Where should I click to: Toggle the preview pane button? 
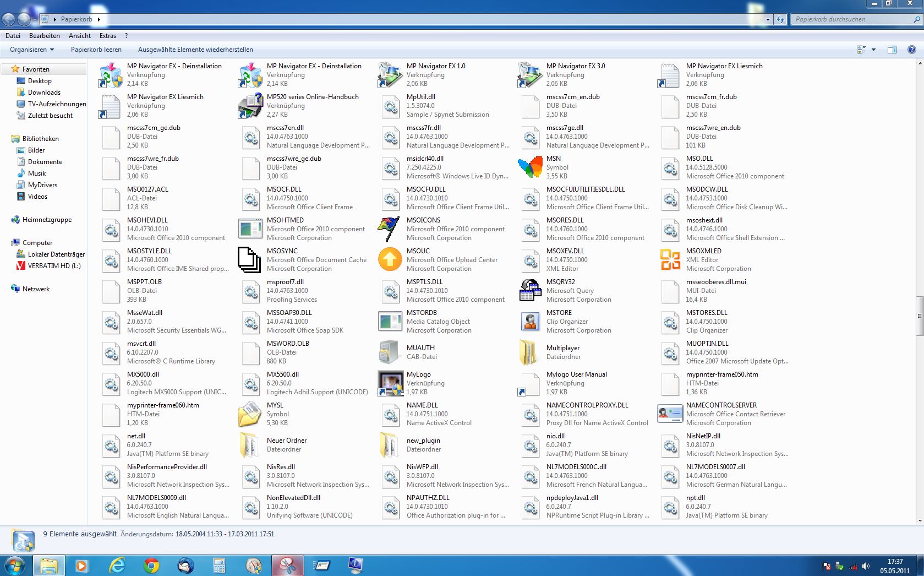pyautogui.click(x=892, y=50)
